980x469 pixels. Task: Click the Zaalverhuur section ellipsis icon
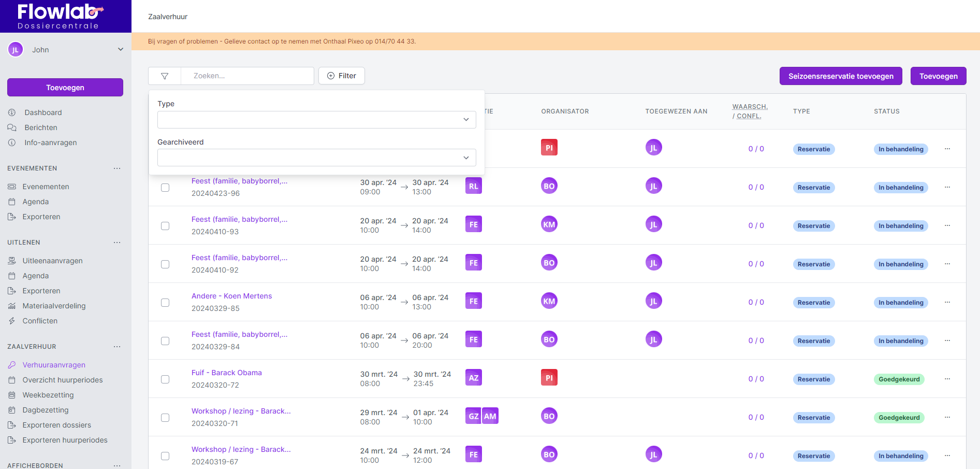(x=117, y=347)
